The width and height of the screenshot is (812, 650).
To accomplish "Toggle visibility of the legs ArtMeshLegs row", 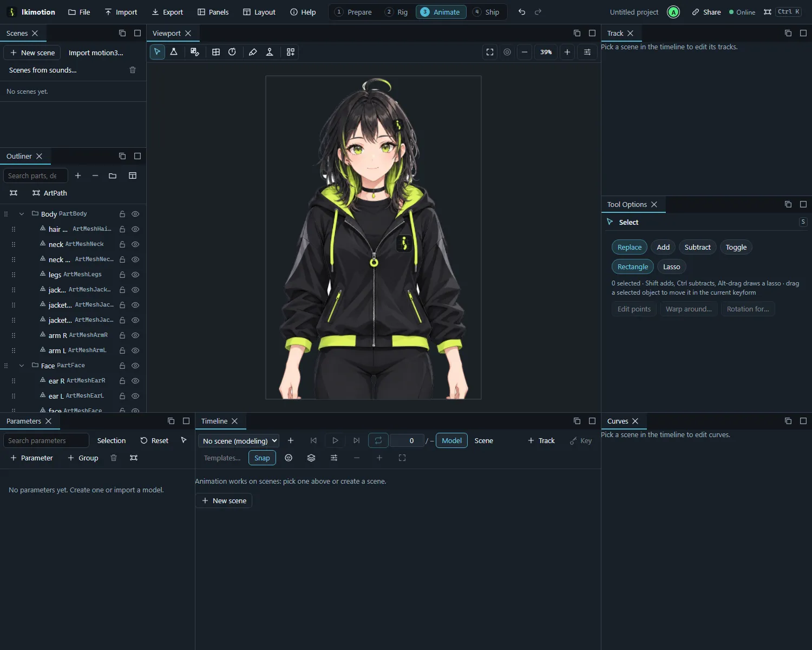I will pyautogui.click(x=135, y=275).
